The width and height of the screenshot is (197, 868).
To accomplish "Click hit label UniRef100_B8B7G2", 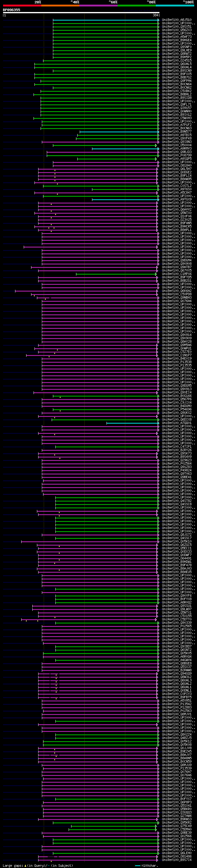I will pos(176,78).
